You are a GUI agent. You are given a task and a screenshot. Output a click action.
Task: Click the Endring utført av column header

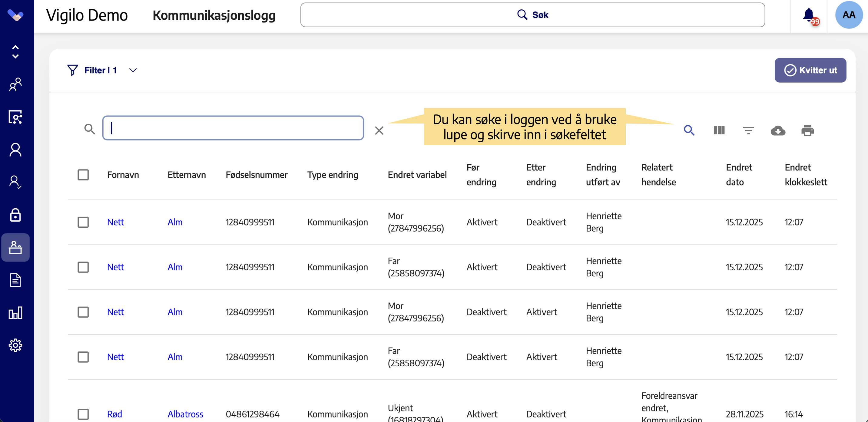click(x=603, y=175)
